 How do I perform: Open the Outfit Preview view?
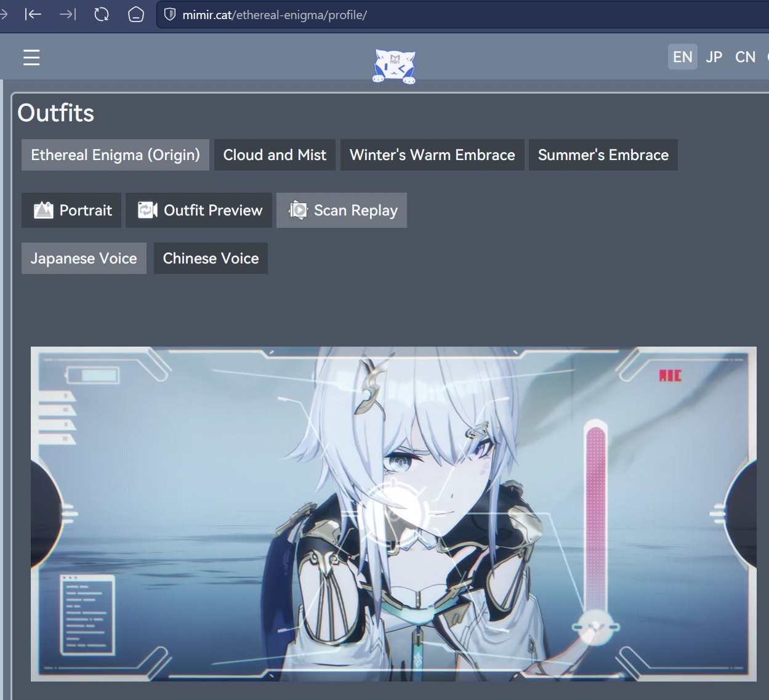coord(199,210)
